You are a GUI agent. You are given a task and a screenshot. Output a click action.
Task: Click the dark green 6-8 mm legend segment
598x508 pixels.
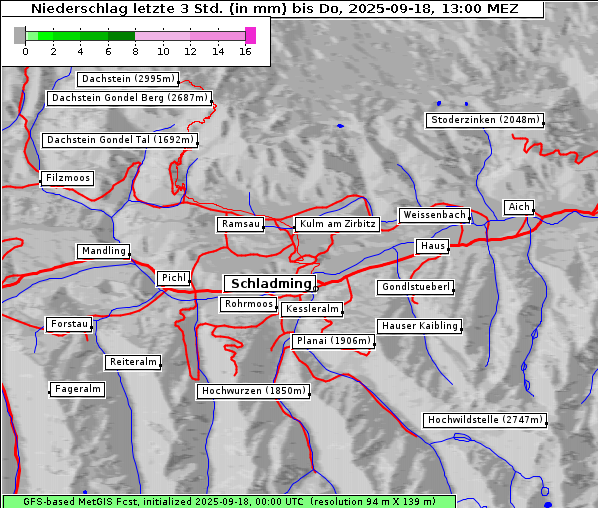point(122,36)
